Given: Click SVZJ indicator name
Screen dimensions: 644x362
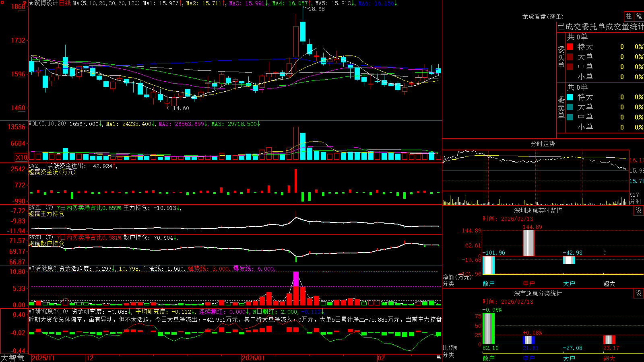Looking at the screenshot, I should (35, 166).
